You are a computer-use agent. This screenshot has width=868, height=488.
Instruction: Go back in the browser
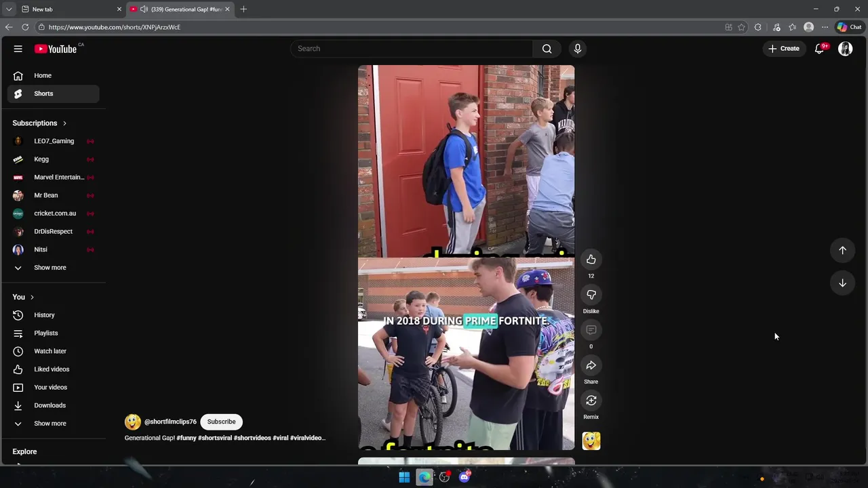(x=9, y=27)
